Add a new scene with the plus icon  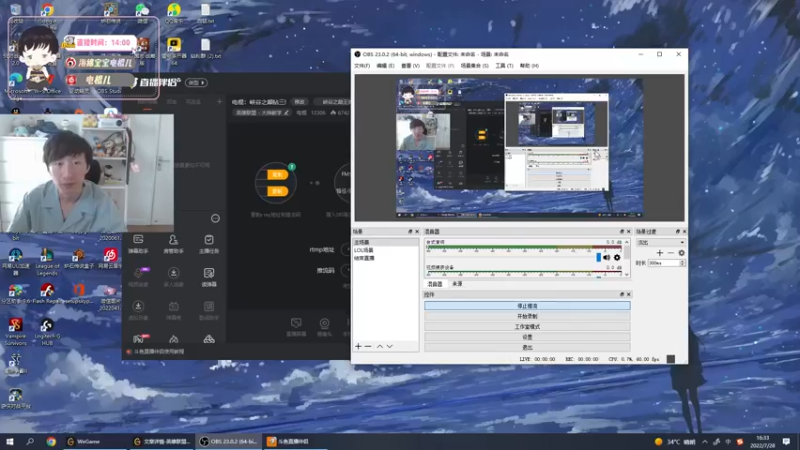(x=358, y=346)
